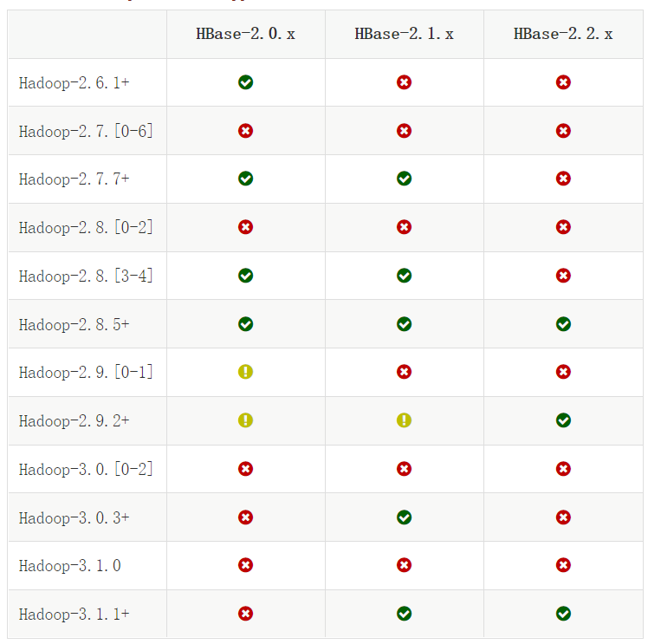Select the HBase-2.0.x column header
Viewport: 648px width, 644px height.
click(x=245, y=35)
